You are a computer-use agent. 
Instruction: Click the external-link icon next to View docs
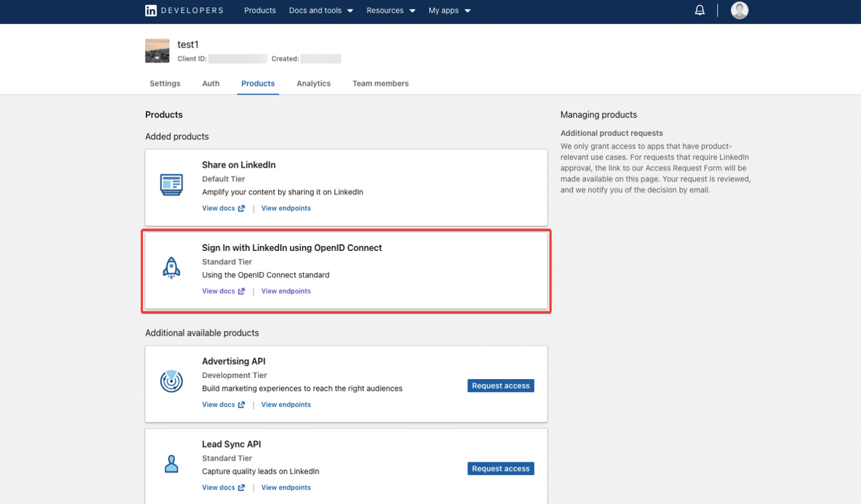pyautogui.click(x=242, y=208)
